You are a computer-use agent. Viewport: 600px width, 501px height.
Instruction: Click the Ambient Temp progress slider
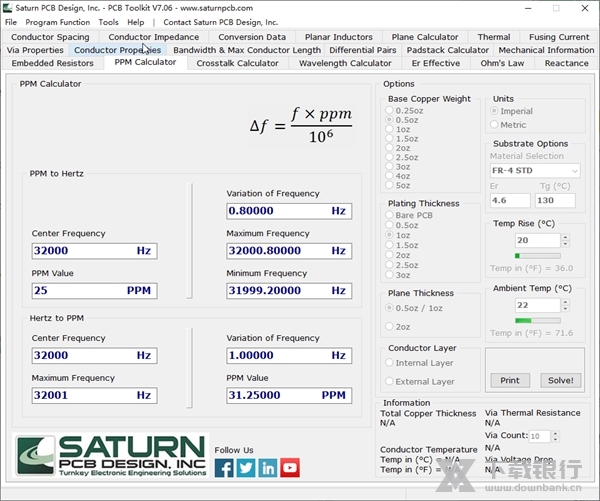tap(538, 320)
